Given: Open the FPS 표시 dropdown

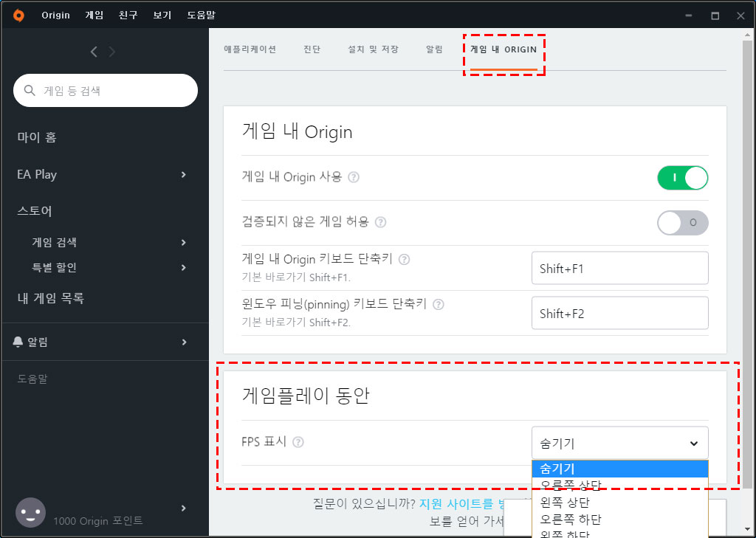Looking at the screenshot, I should [x=620, y=443].
